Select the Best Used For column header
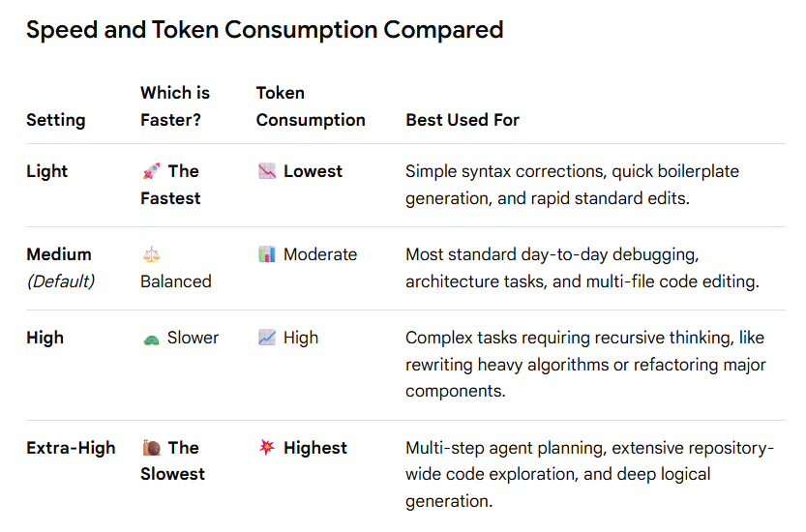The image size is (806, 532). tap(463, 120)
